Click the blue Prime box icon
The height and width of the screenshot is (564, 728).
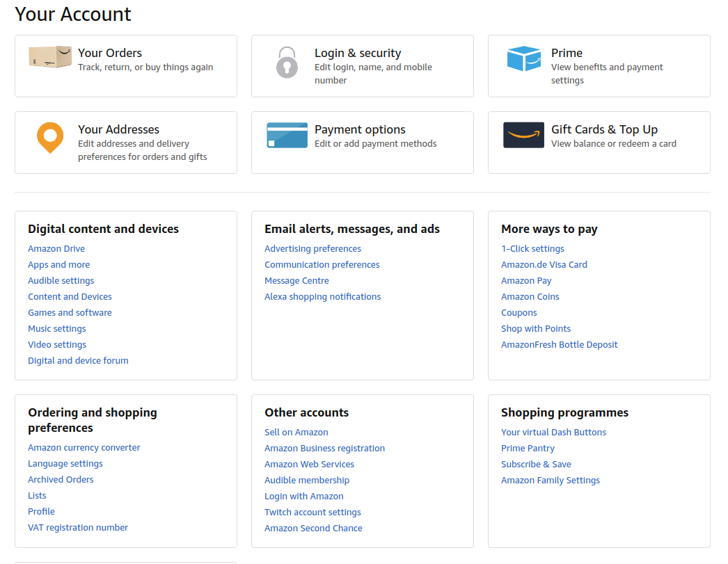coord(523,58)
